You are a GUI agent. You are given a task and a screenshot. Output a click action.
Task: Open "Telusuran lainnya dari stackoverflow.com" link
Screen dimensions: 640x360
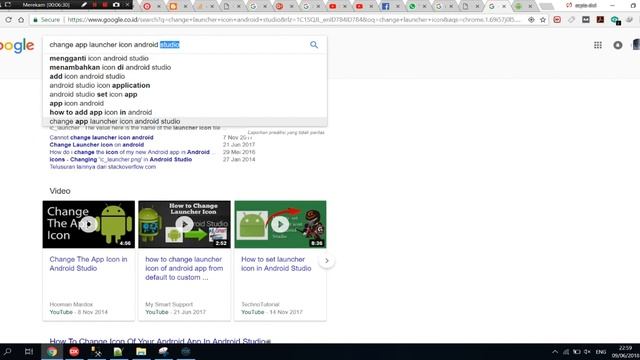pyautogui.click(x=102, y=167)
